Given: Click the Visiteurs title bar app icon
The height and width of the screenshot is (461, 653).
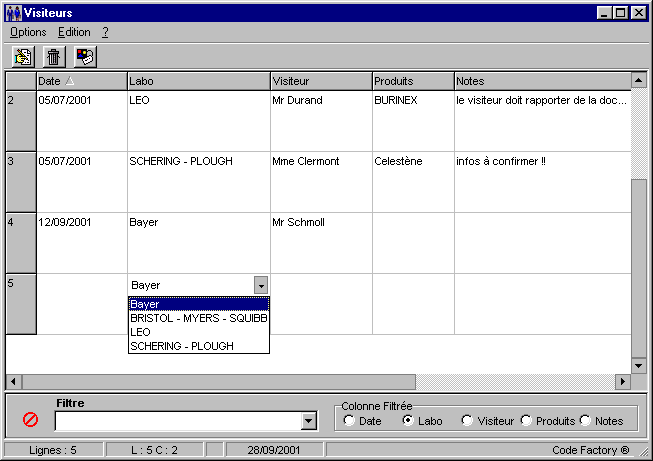Looking at the screenshot, I should [14, 13].
